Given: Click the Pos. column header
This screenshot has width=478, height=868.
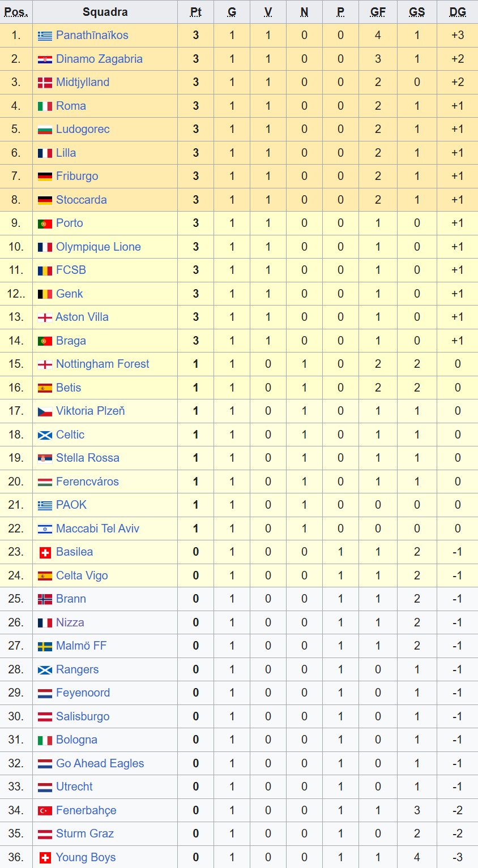Looking at the screenshot, I should click(16, 12).
